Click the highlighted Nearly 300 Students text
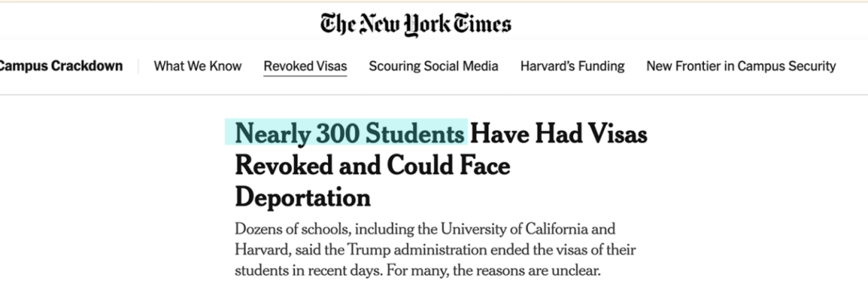Viewport: 868px width, 290px height. coord(350,133)
